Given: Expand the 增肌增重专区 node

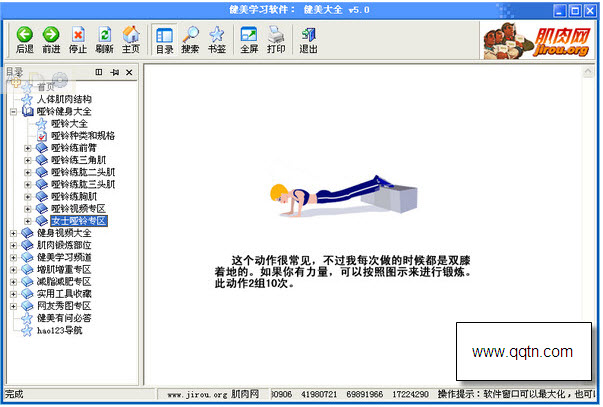Looking at the screenshot, I should click(x=14, y=270).
